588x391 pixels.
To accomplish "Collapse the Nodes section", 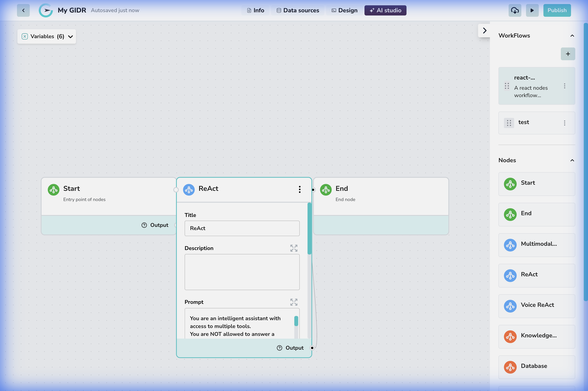I will tap(572, 160).
